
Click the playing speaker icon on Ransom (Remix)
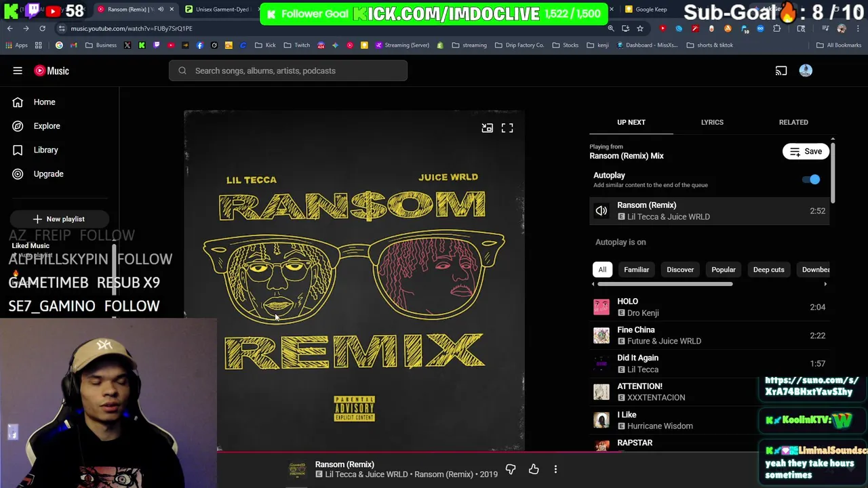tap(601, 211)
